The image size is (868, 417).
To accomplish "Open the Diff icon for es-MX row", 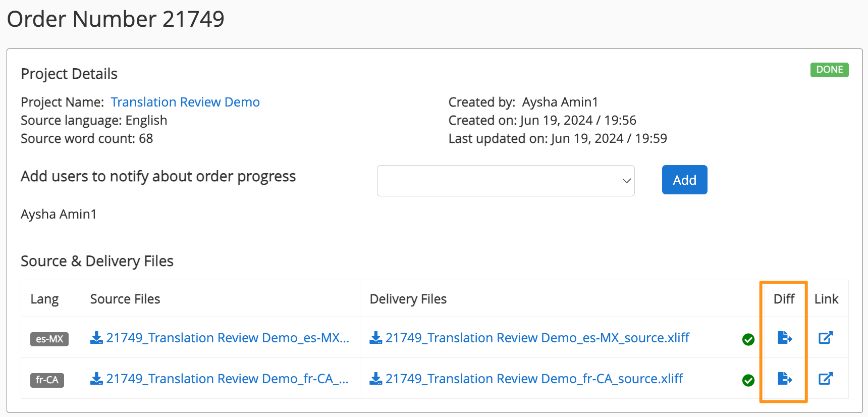I will pos(785,337).
